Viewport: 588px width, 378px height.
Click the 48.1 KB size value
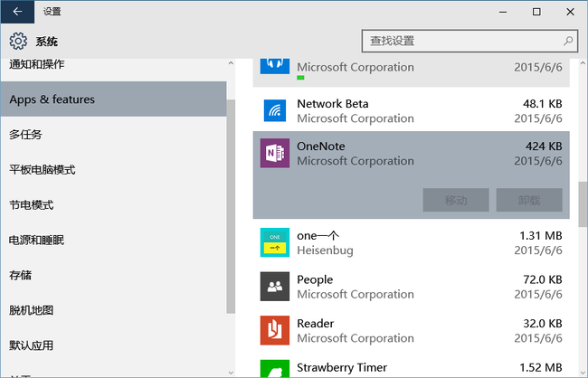542,103
